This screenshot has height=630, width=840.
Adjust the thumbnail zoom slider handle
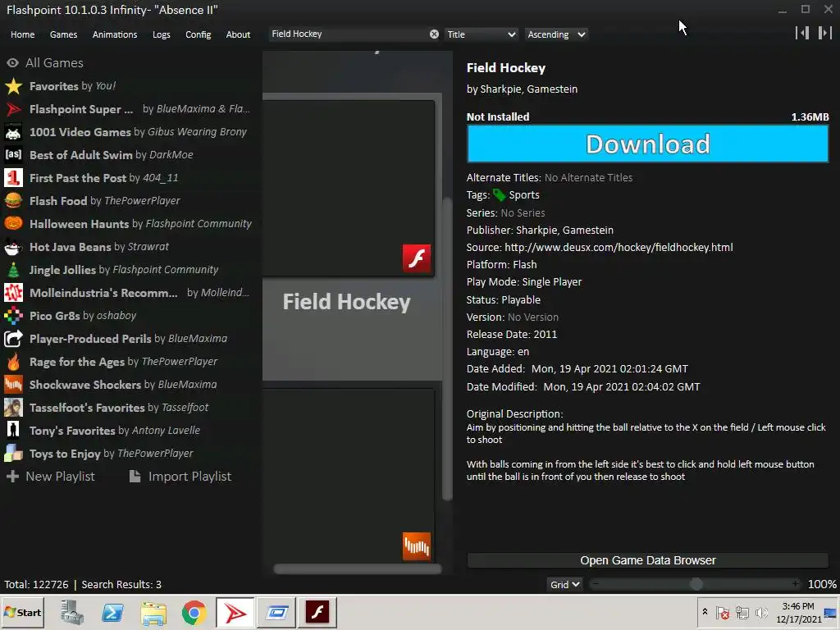(696, 584)
